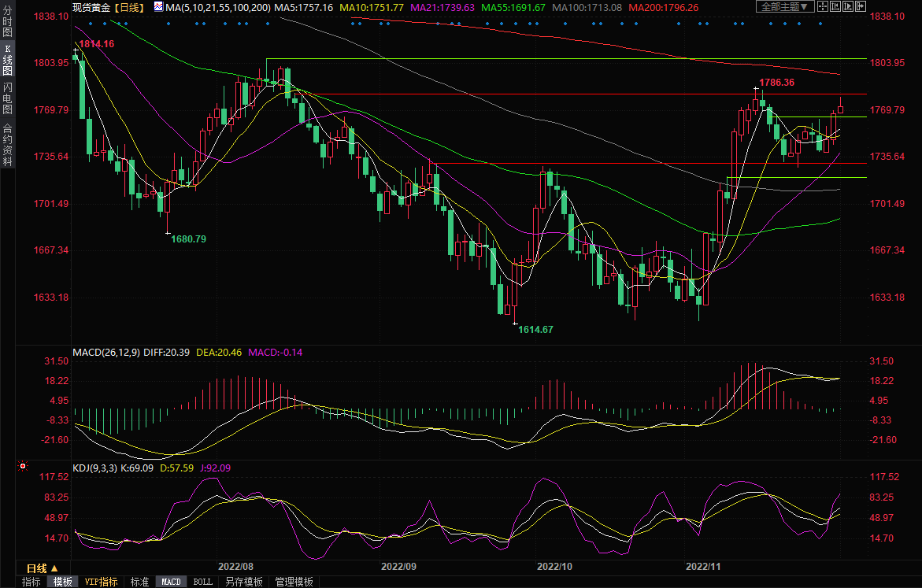Toggle the 标准 template option
Screen dimensions: 922x588
[139, 582]
